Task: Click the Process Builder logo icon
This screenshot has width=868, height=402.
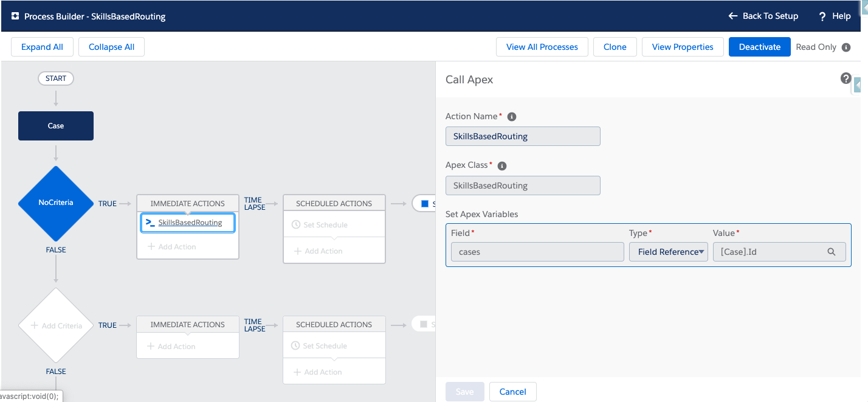Action: (x=15, y=16)
